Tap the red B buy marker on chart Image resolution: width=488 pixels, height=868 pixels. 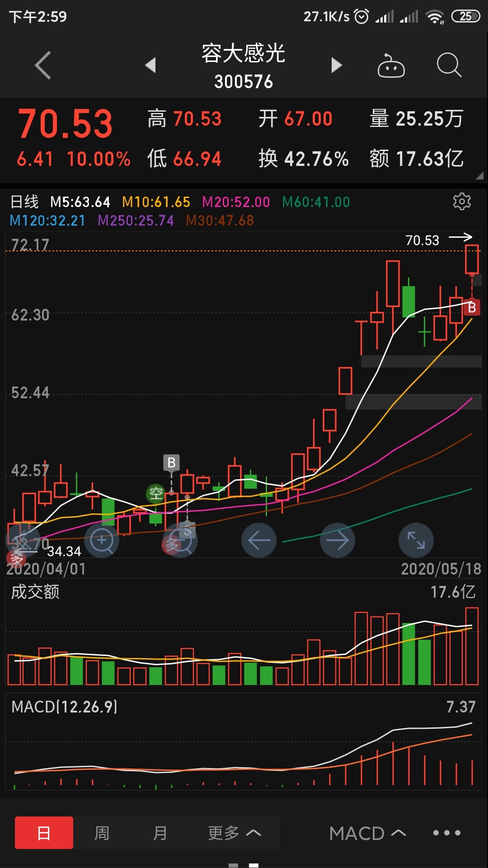(x=472, y=308)
